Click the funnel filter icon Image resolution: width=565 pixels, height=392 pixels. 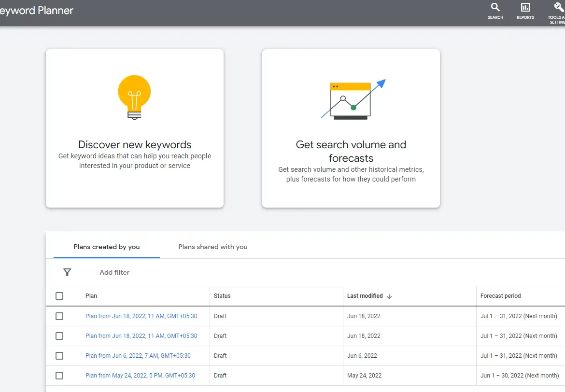point(67,272)
